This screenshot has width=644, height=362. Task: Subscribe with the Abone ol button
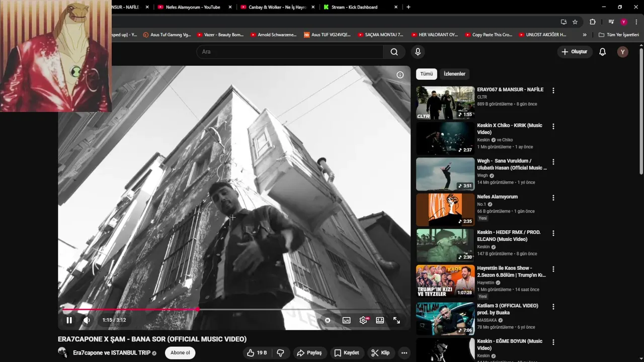point(180,353)
